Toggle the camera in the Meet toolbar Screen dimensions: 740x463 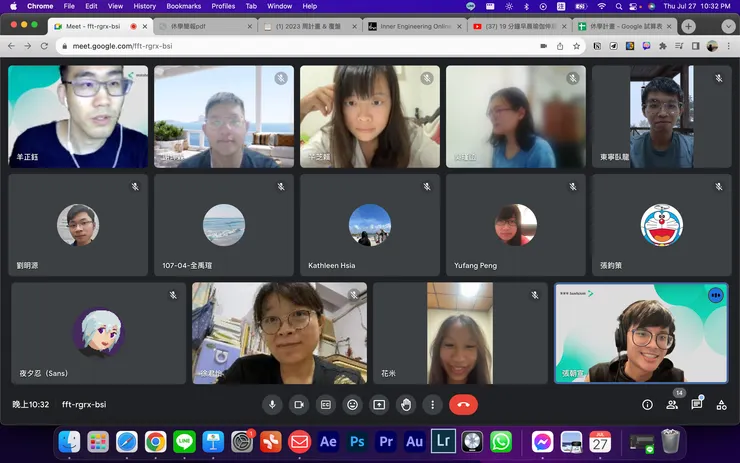299,404
